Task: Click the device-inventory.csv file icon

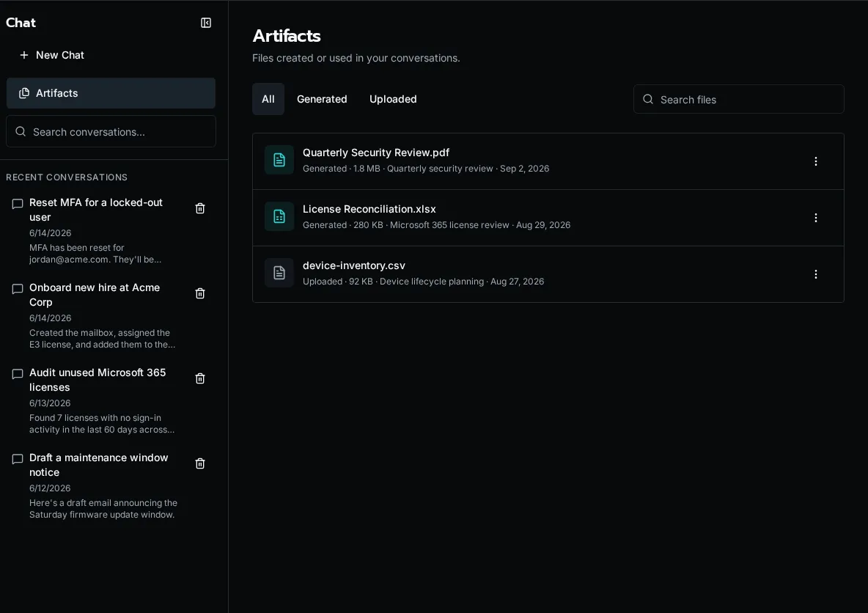Action: [279, 273]
